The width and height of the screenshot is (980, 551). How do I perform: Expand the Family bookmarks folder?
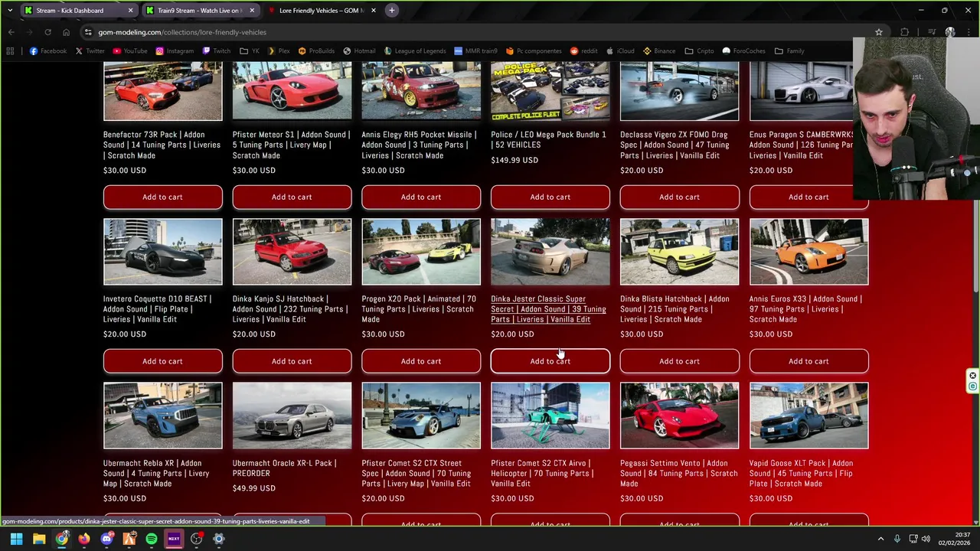789,51
